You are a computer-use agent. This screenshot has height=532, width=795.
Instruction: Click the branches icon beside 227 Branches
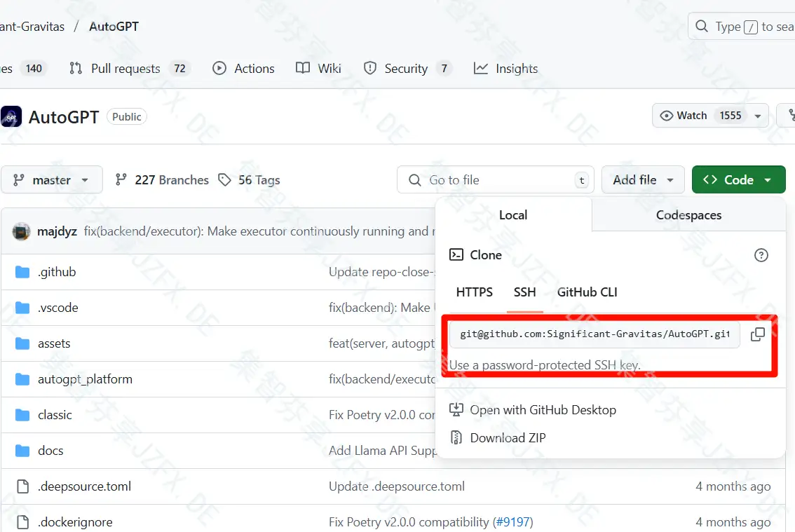121,179
